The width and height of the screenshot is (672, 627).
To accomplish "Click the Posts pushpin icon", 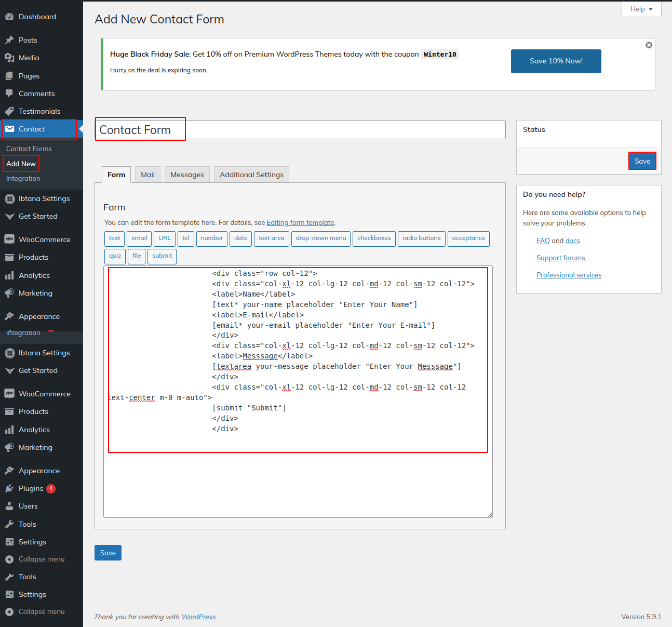I will coord(9,40).
